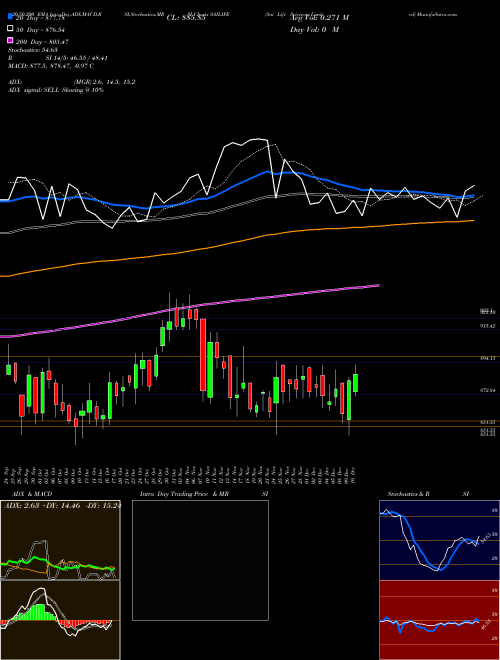Click the RSI 14/5 values text

pyautogui.click(x=58, y=58)
